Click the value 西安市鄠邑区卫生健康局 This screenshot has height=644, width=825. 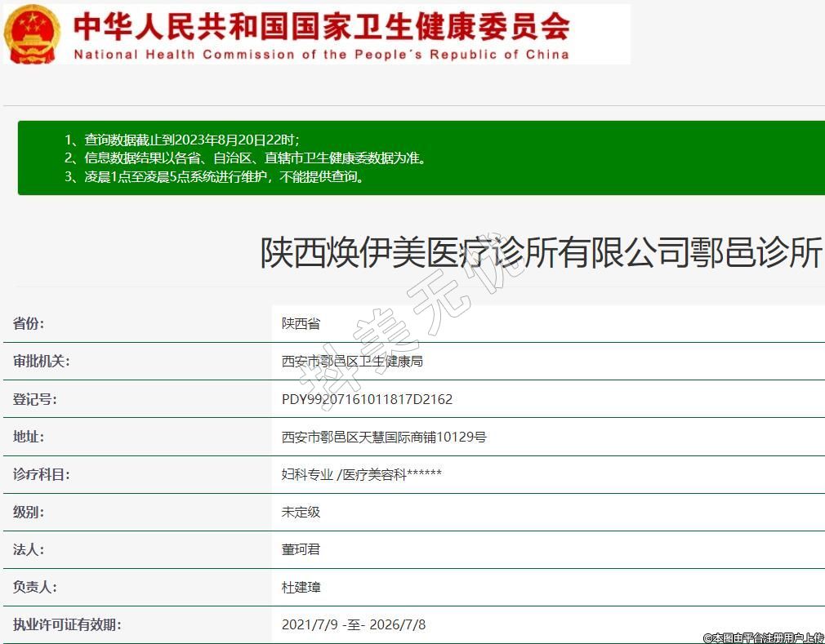352,361
